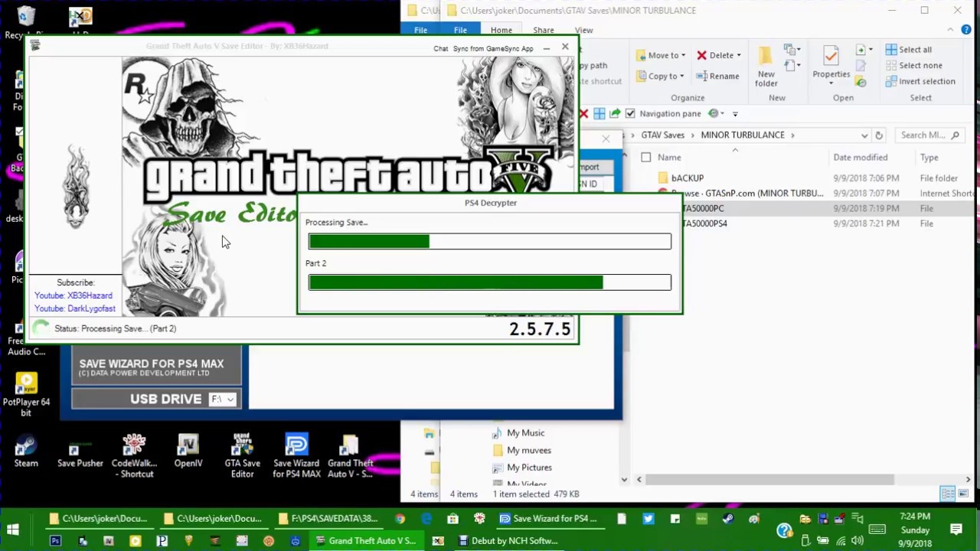Switch to the Home ribbon tab
Image resolution: width=980 pixels, height=551 pixels.
501,30
